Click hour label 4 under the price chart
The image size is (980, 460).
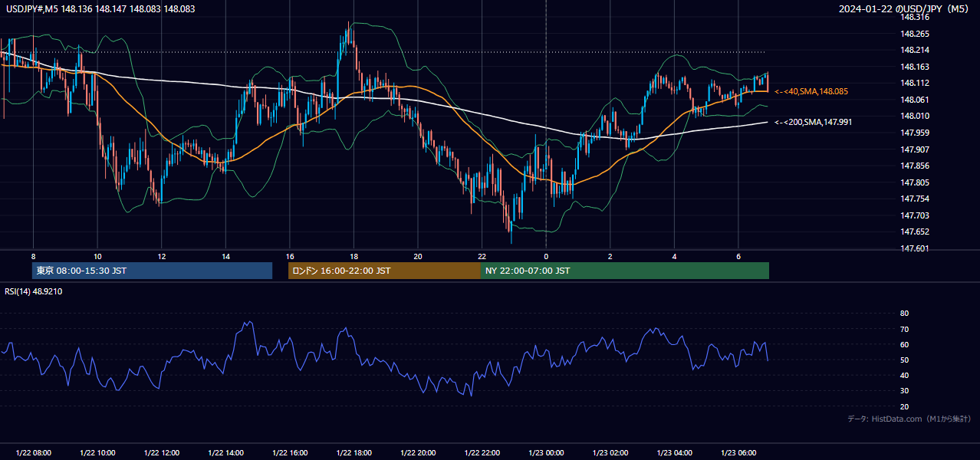[x=675, y=256]
